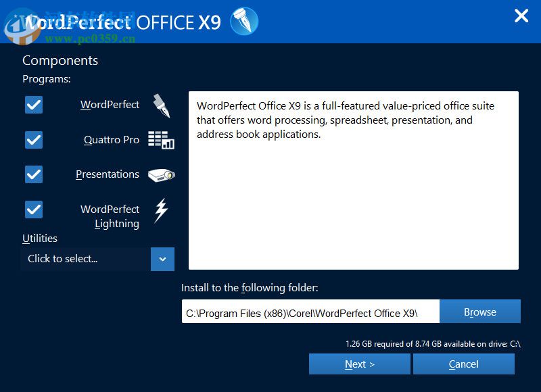The width and height of the screenshot is (541, 392).
Task: Uncheck the WordPerfect component checkbox
Action: (x=33, y=105)
